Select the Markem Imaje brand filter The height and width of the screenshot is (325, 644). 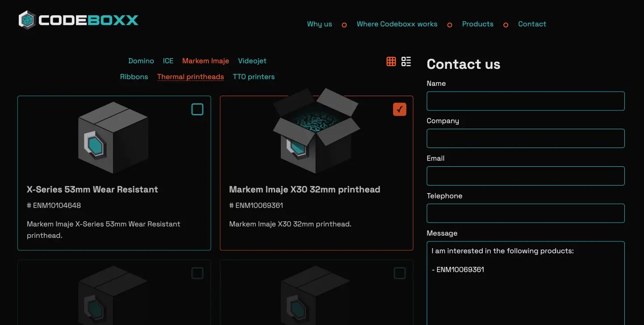[205, 61]
